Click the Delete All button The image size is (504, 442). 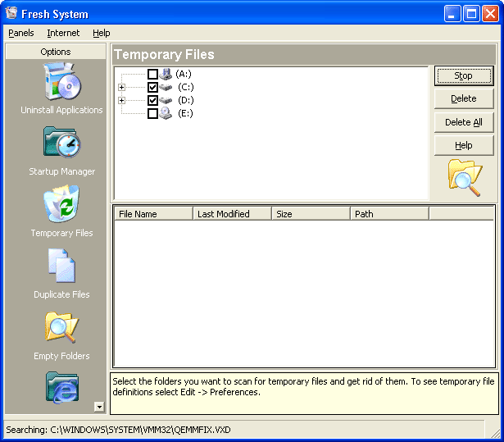pyautogui.click(x=464, y=122)
